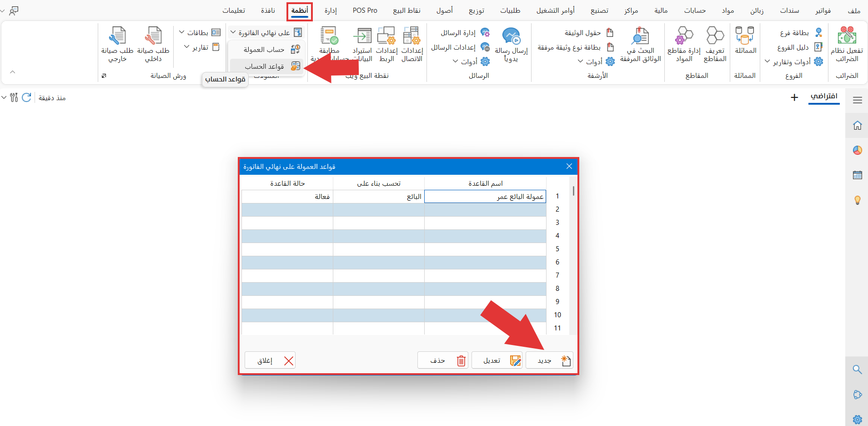Image resolution: width=868 pixels, height=426 pixels.
Task: Open pie chart icon in sidebar
Action: (x=858, y=150)
